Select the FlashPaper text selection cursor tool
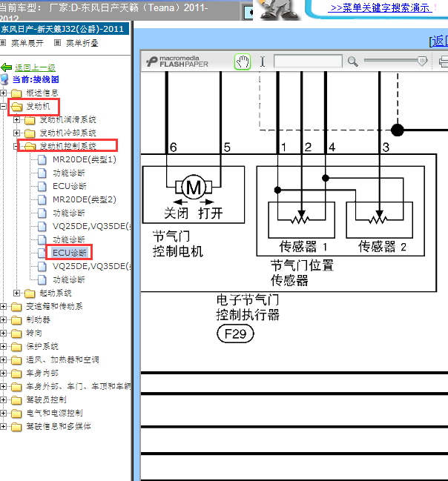 click(263, 62)
